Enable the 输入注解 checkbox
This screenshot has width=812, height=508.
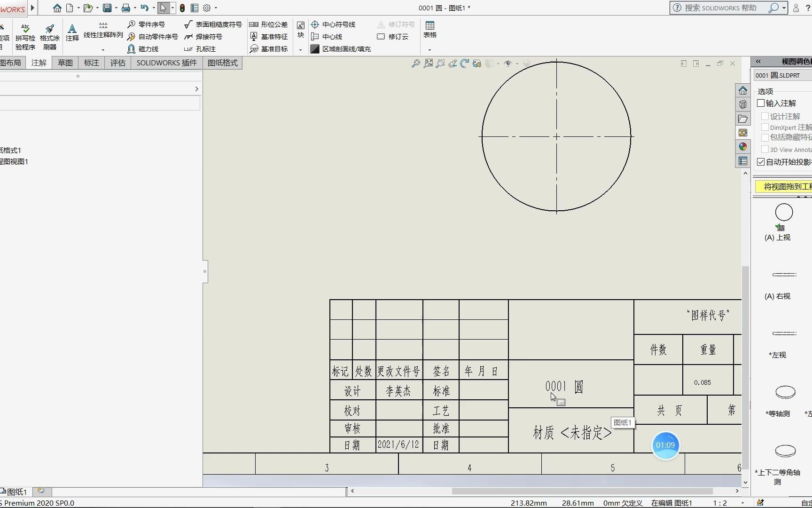[x=761, y=103]
